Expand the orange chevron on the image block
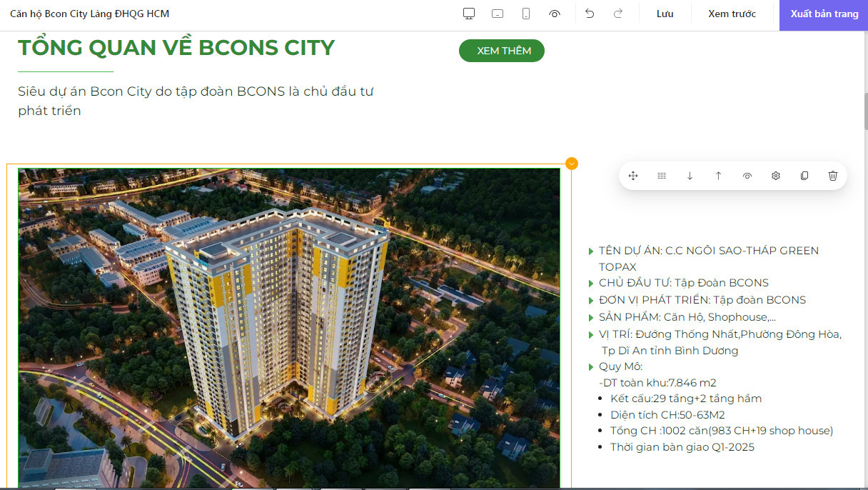This screenshot has width=868, height=490. 572,164
